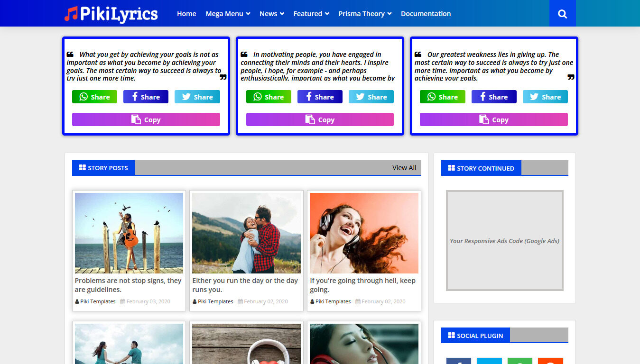Image resolution: width=640 pixels, height=364 pixels.
Task: Share the 'greatest weakness' quote on WhatsApp
Action: pyautogui.click(x=443, y=97)
